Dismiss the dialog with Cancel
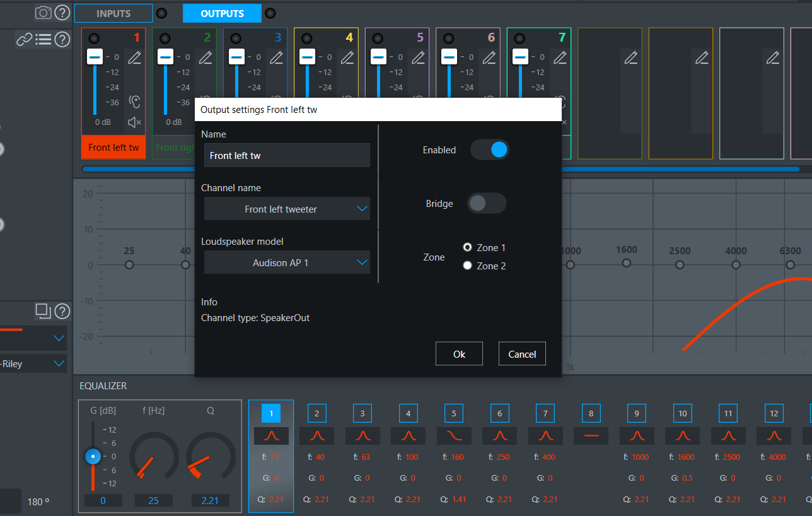 pyautogui.click(x=522, y=353)
